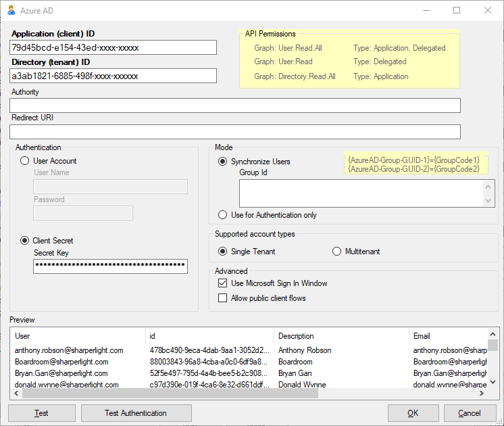This screenshot has width=504, height=426.
Task: Click the disabled Password field
Action: coord(83,213)
